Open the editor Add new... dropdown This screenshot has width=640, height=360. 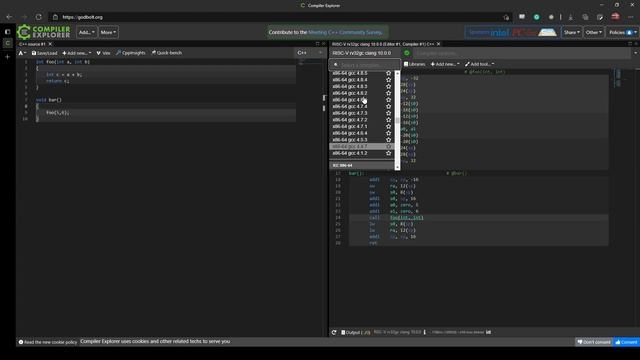(x=76, y=53)
